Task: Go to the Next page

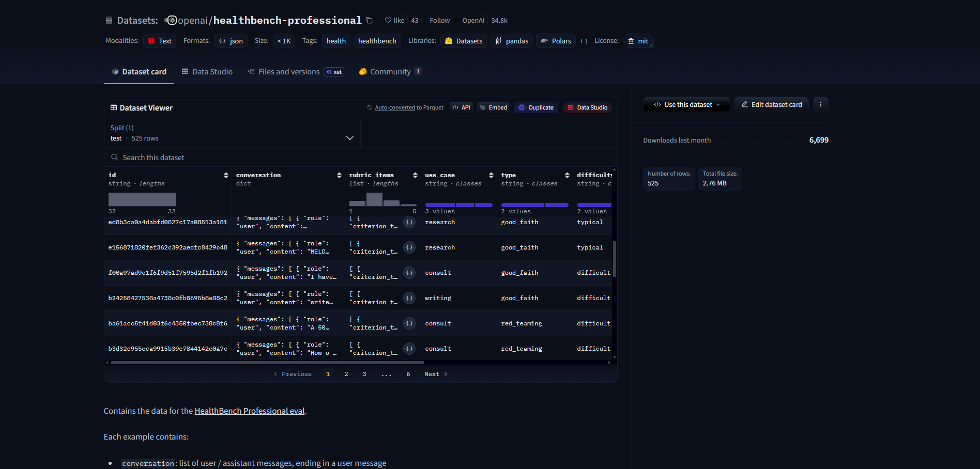Action: pyautogui.click(x=436, y=374)
